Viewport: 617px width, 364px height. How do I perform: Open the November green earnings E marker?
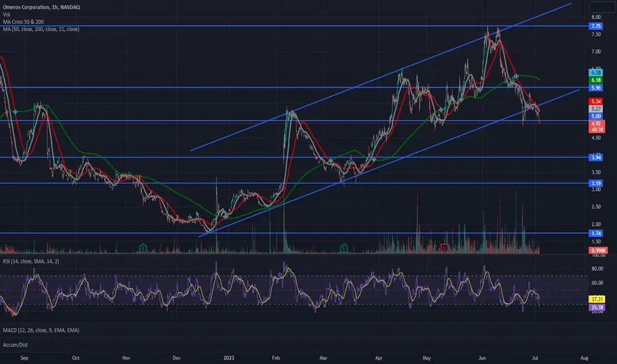[143, 248]
